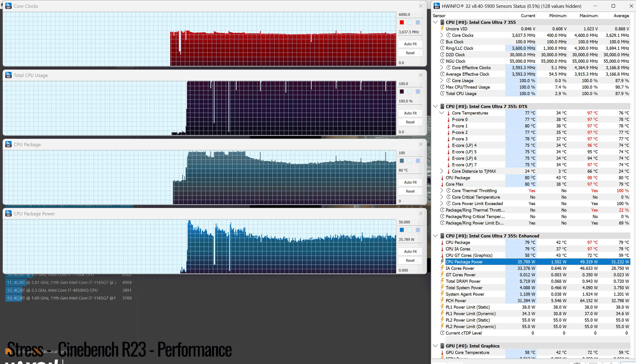Click the lightning icon beside Uncore VID
This screenshot has height=364, width=636.
[x=442, y=29]
